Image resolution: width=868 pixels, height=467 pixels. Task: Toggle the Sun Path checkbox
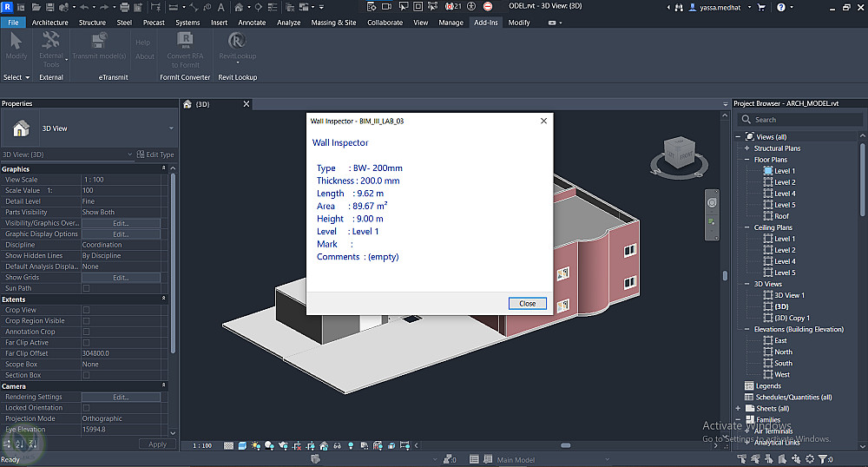tap(86, 288)
